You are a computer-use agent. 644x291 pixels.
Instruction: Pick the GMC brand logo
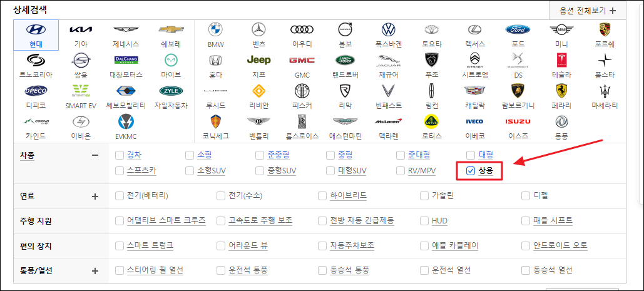302,60
